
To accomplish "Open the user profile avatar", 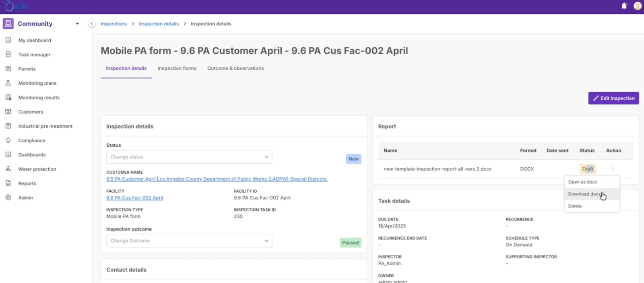I will pyautogui.click(x=638, y=6).
